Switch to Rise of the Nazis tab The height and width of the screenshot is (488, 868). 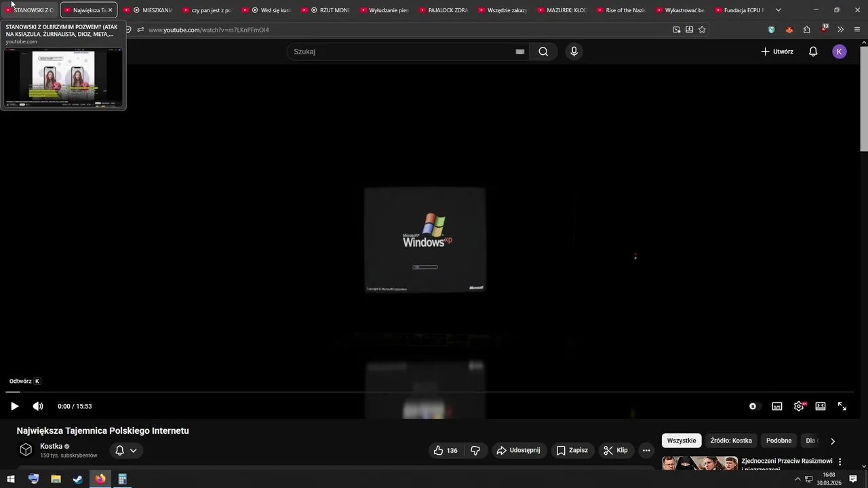coord(620,10)
